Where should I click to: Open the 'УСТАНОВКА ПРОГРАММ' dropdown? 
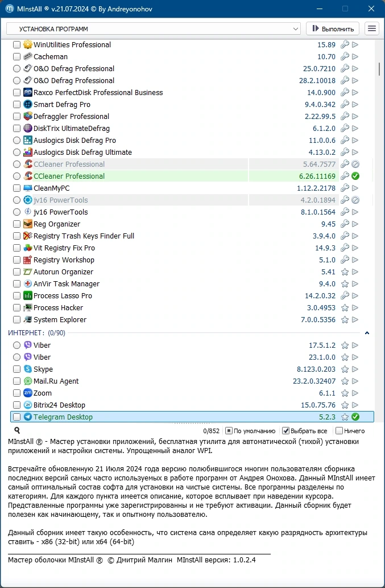154,29
